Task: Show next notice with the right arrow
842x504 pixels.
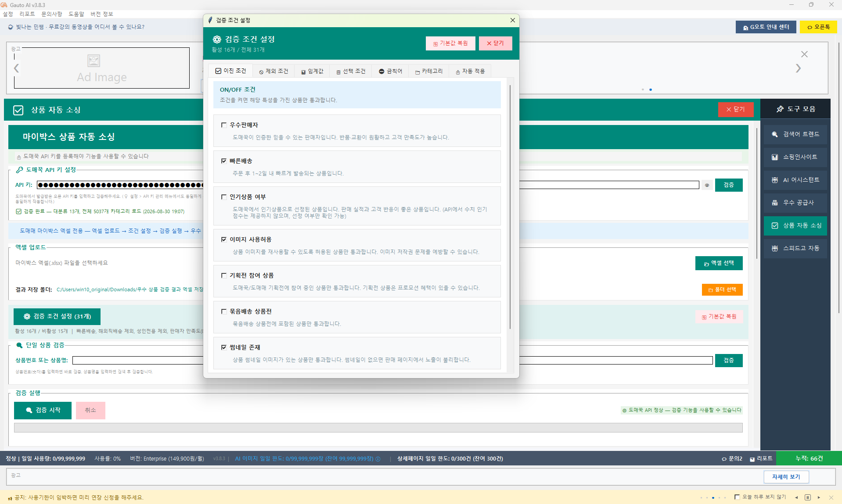Action: [819, 497]
